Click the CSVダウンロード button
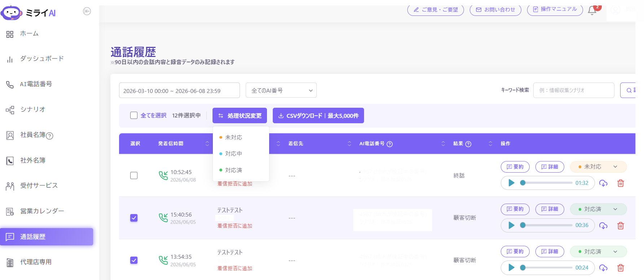Screen dimensions: 644x280 318,116
